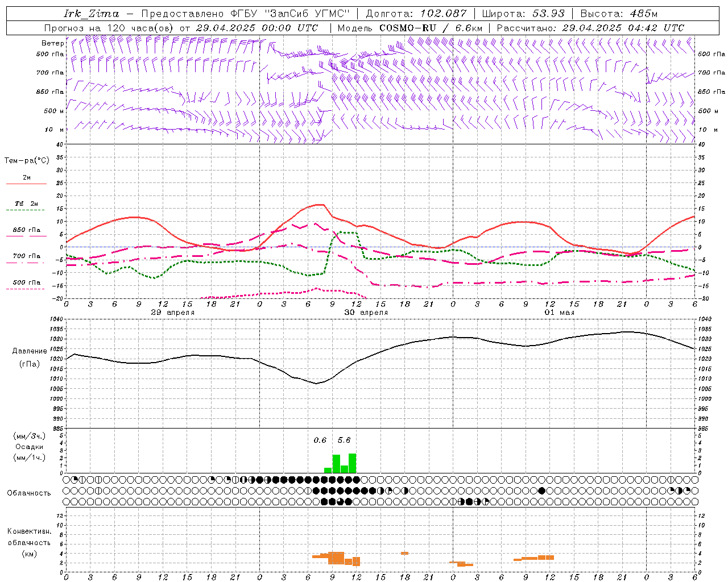Click the model label COSMO-RU / 6.6км
The image size is (728, 582).
point(431,28)
